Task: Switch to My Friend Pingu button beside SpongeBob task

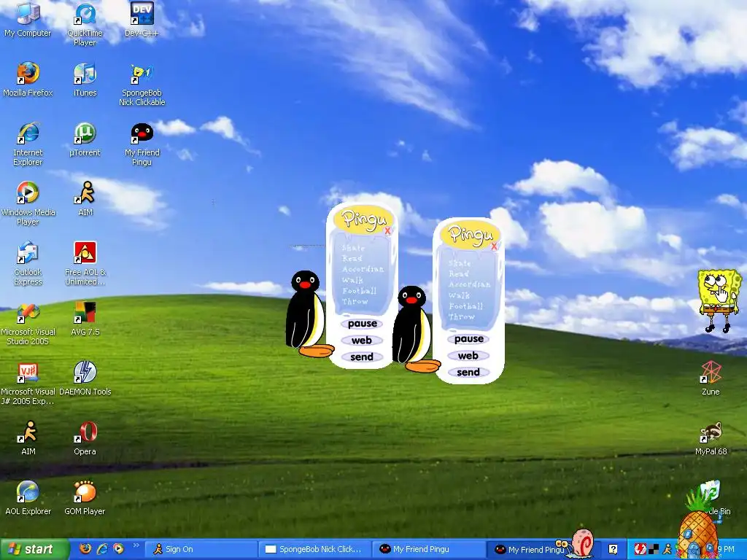Action: [429, 550]
